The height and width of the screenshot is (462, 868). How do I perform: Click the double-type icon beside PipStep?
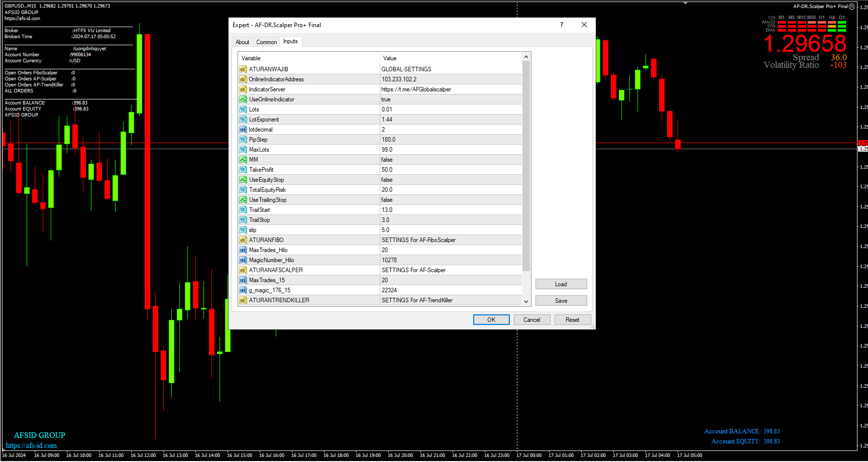(243, 140)
